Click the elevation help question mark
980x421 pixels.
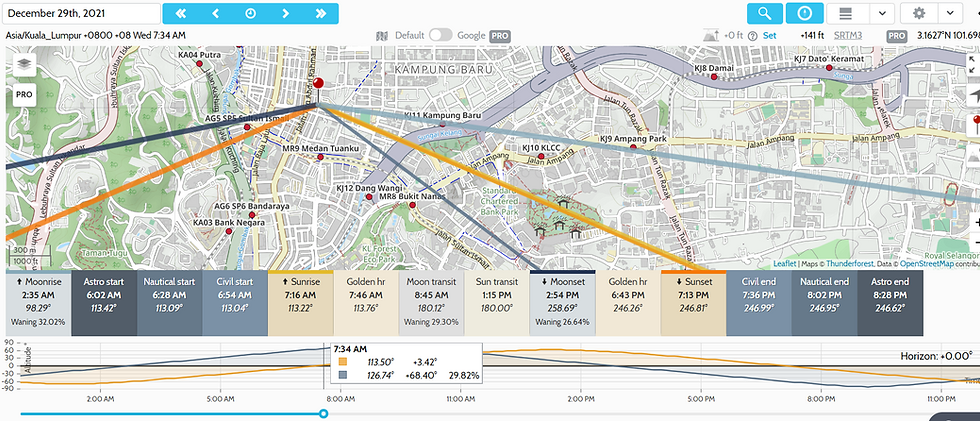pyautogui.click(x=752, y=36)
